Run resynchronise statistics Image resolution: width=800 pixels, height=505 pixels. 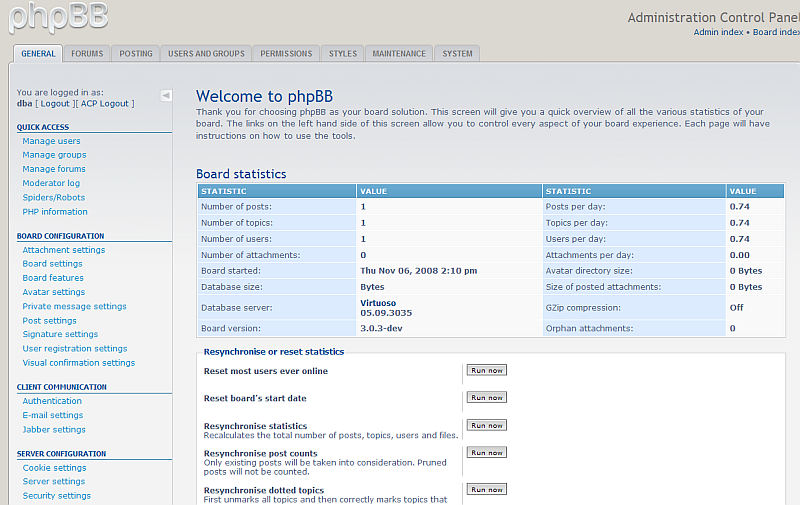click(487, 425)
